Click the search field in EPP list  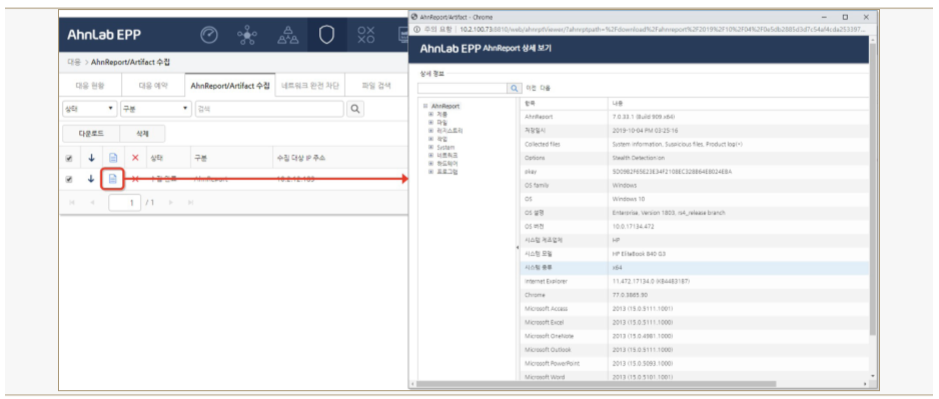(x=269, y=110)
